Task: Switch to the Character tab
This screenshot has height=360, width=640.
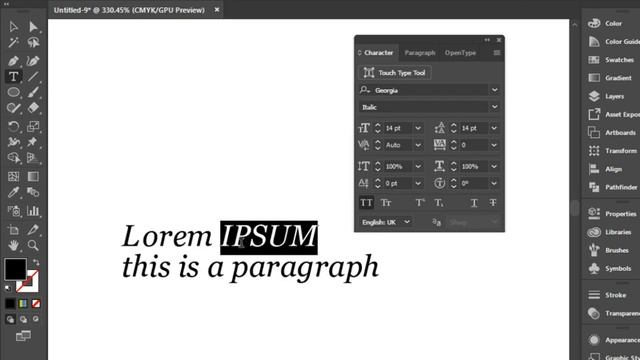Action: [x=378, y=53]
